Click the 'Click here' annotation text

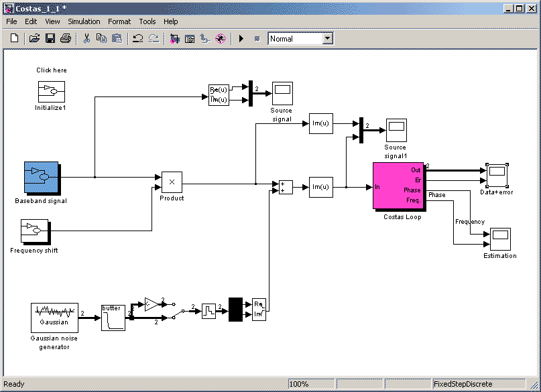pos(52,70)
